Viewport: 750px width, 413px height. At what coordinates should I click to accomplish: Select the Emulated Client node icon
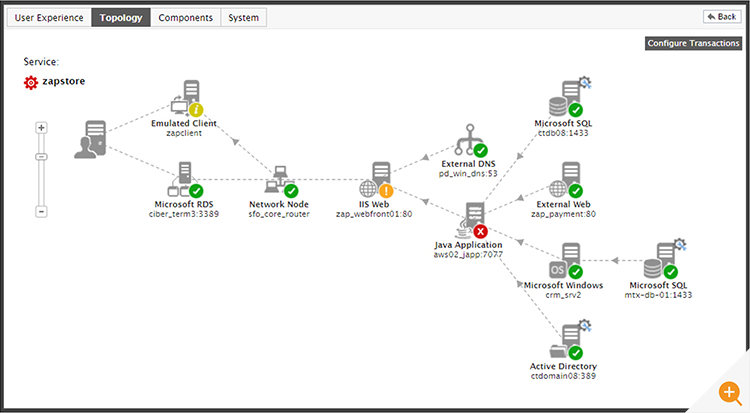click(x=186, y=98)
